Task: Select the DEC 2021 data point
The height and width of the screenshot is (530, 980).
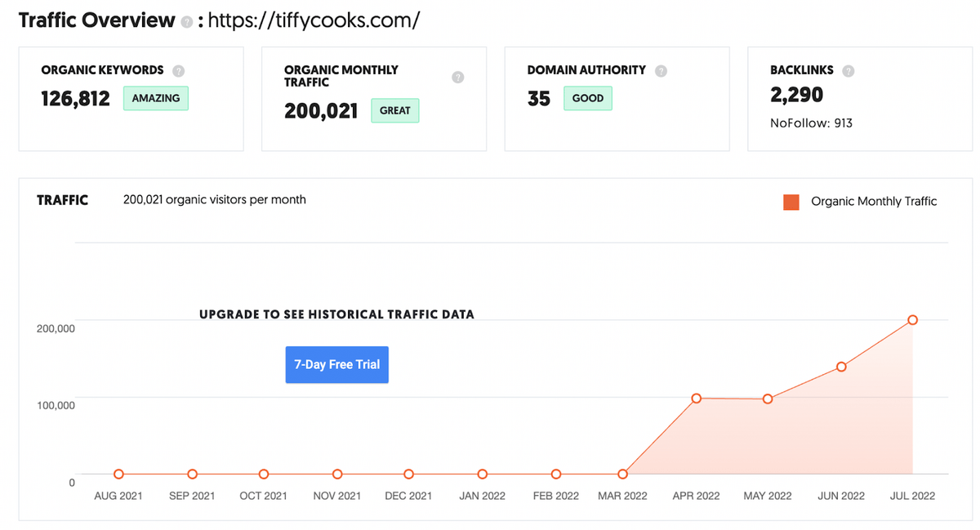Action: coord(408,474)
